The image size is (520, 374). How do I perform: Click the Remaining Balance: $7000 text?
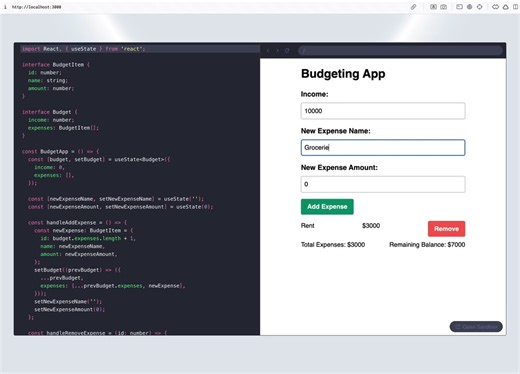[x=427, y=245]
